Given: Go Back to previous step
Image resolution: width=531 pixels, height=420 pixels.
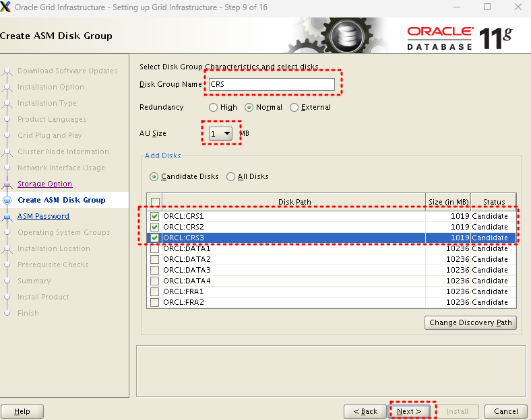Looking at the screenshot, I should pos(365,411).
